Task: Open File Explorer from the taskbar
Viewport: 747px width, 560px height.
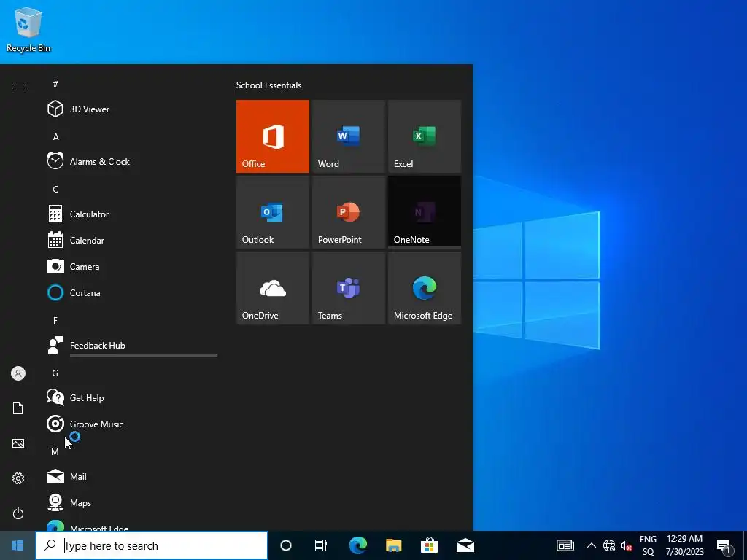Action: (393, 545)
